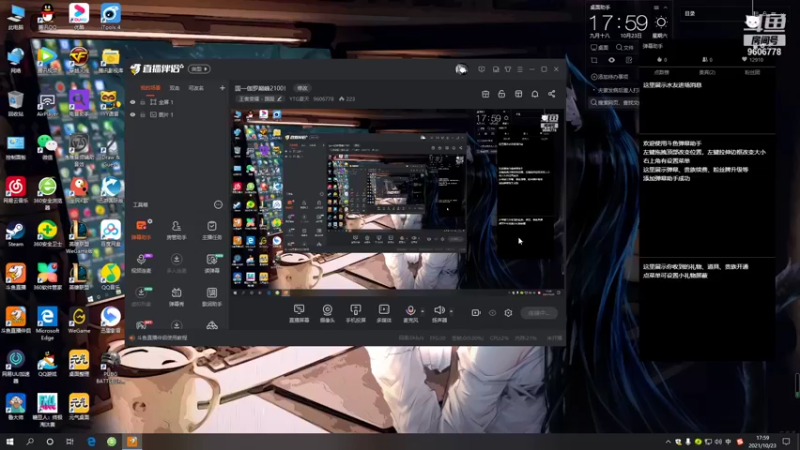Add 摄像头 camera source
Image resolution: width=800 pixels, height=450 pixels.
click(x=327, y=313)
